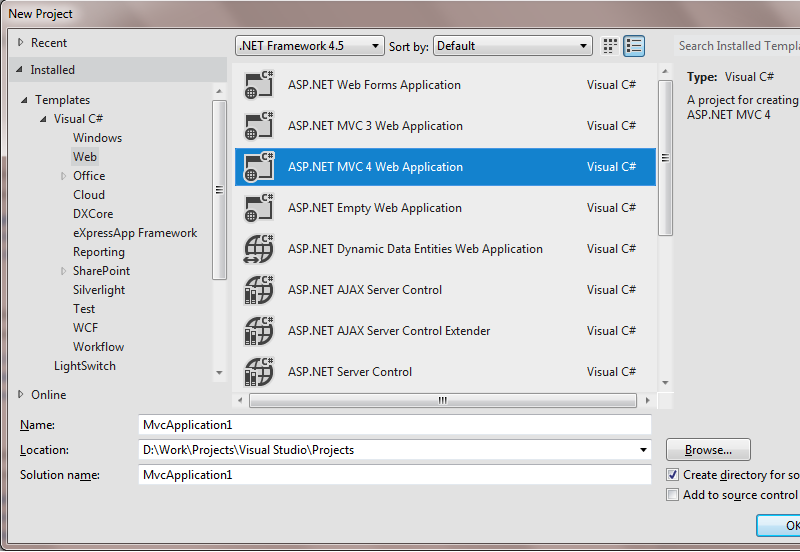Select ASP.NET AJAX Server Control text
Image resolution: width=800 pixels, height=552 pixels.
(x=364, y=290)
